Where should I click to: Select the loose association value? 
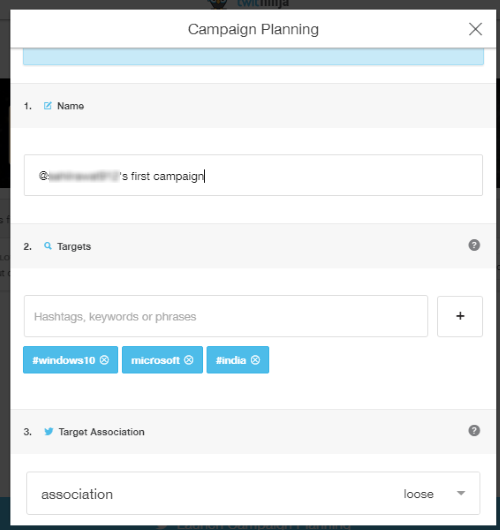418,494
